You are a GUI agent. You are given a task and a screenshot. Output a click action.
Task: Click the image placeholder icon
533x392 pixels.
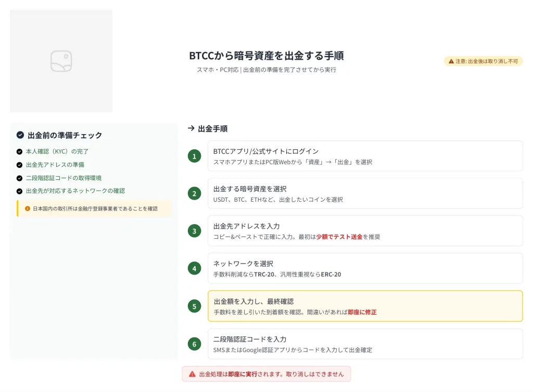61,61
